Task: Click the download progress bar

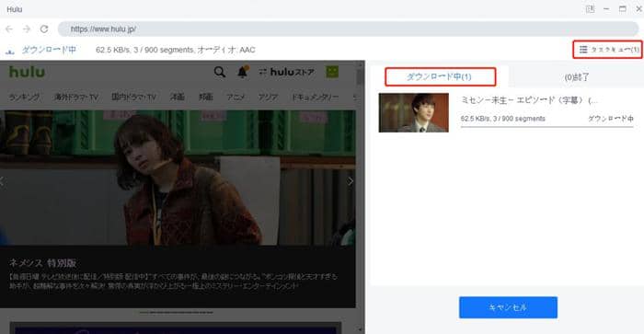Action: 546,127
